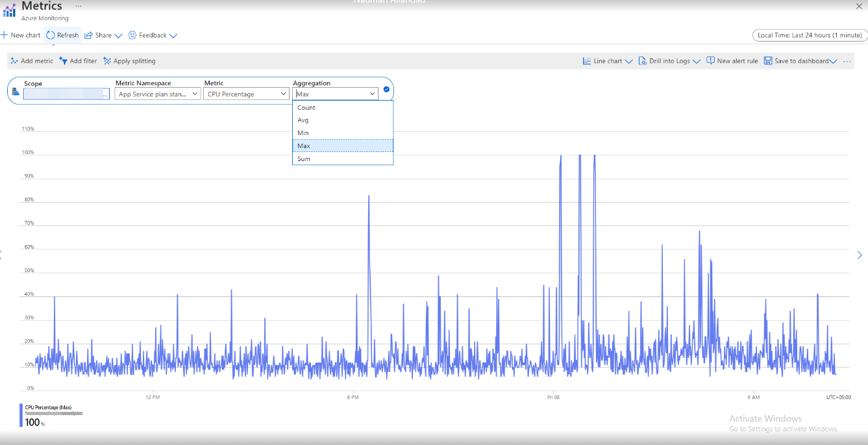Viewport: 868px width, 445px height.
Task: Open the Save to dashboard dropdown
Action: [x=800, y=61]
